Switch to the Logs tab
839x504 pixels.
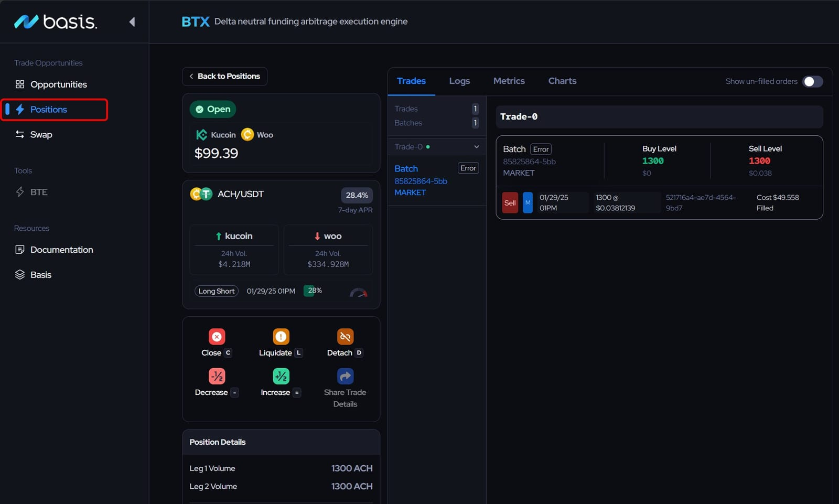click(x=459, y=81)
